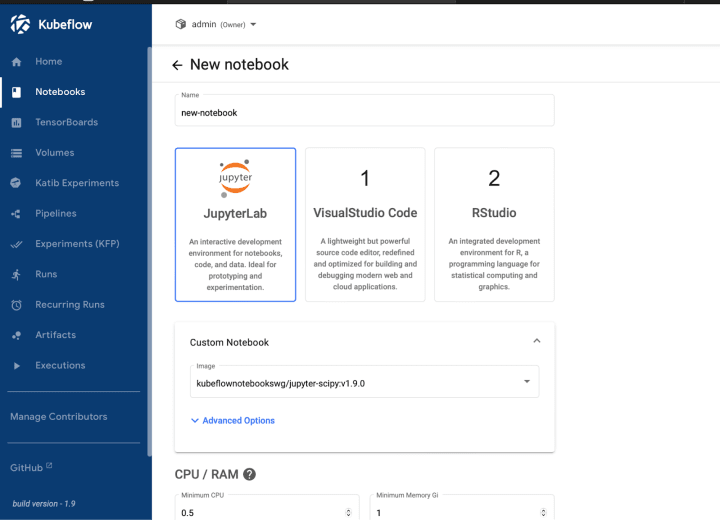Click the Jupyter logo in JupyterLab card
Image resolution: width=720 pixels, height=520 pixels.
[x=235, y=178]
